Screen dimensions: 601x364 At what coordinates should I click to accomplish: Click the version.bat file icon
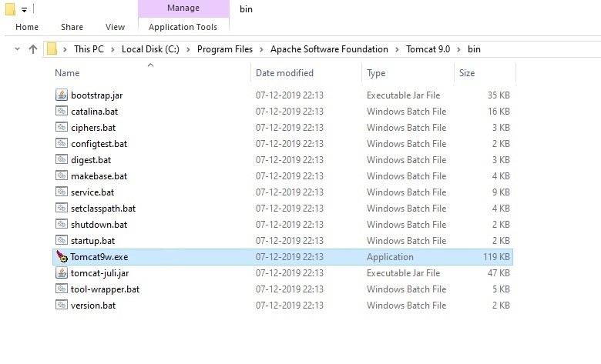click(62, 305)
